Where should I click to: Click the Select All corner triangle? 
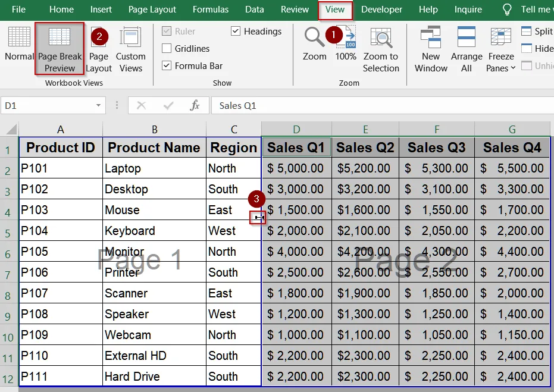tap(11, 129)
